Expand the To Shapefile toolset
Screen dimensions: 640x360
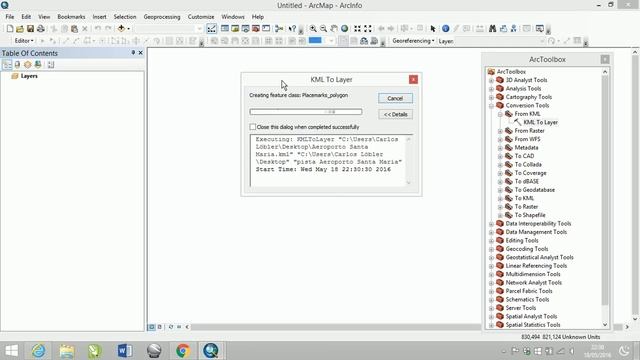point(500,215)
